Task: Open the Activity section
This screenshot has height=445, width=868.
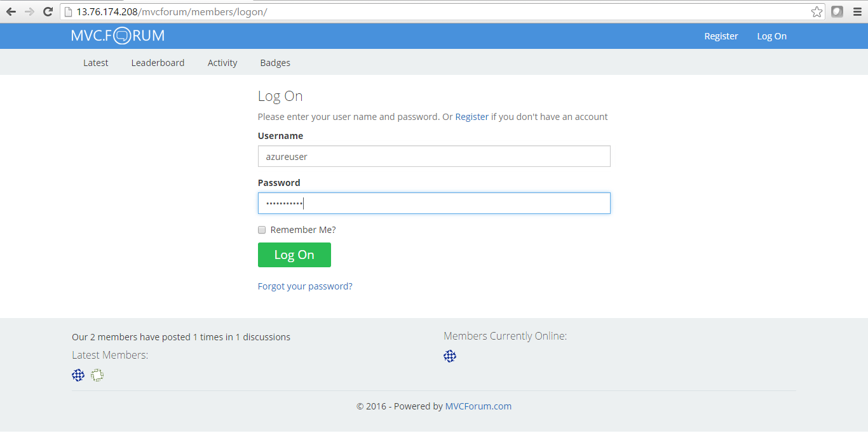Action: 222,62
